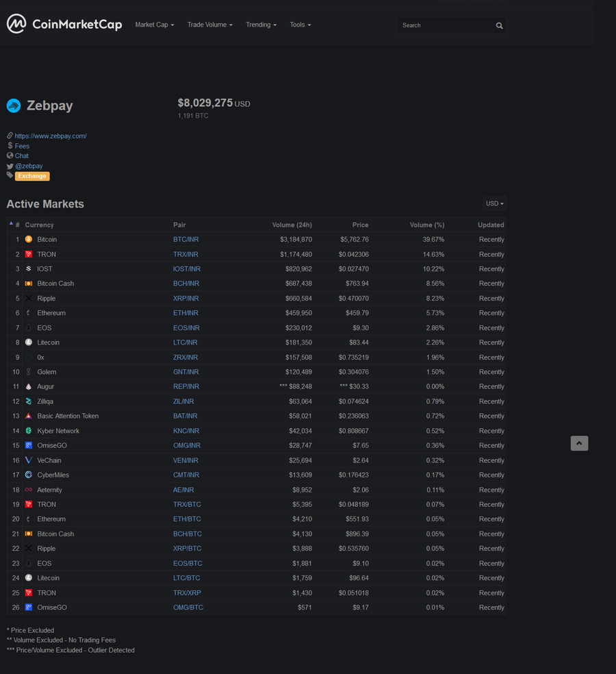Click the VeChain currency icon
Viewport: 616px width, 674px height.
[x=28, y=460]
